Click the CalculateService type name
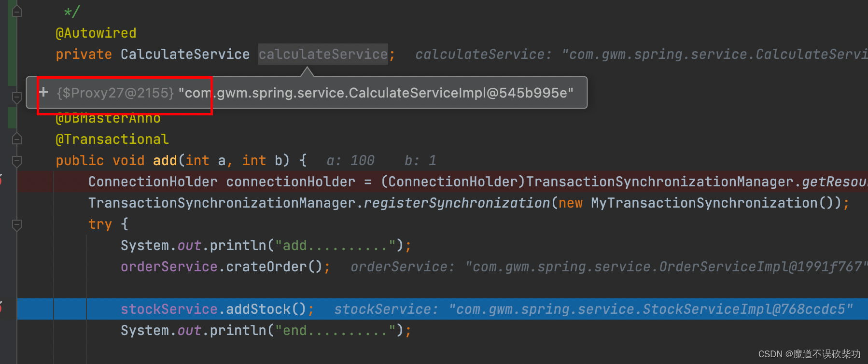 click(x=185, y=54)
